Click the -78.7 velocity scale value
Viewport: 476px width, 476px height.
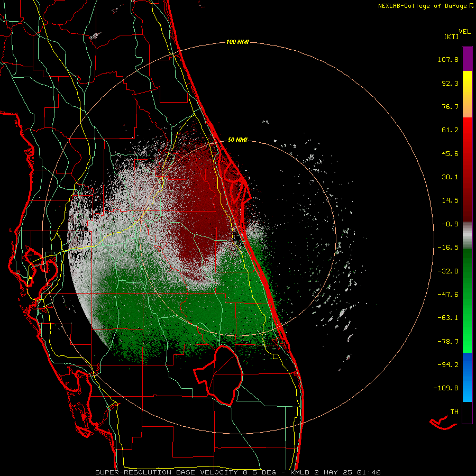448,342
